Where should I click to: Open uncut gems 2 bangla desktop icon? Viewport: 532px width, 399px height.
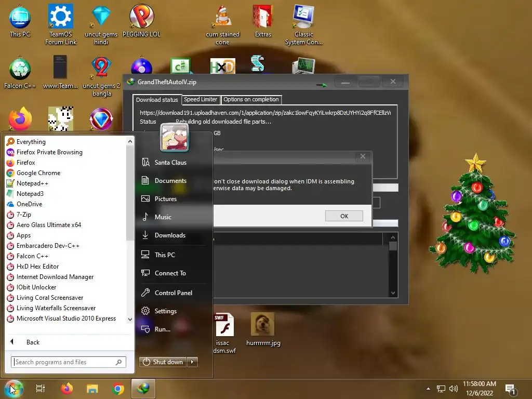(x=101, y=76)
